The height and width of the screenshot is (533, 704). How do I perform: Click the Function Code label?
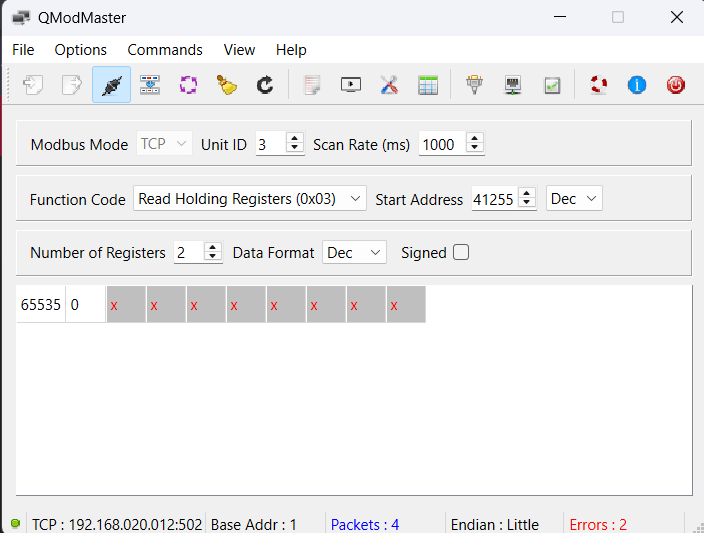coord(78,199)
